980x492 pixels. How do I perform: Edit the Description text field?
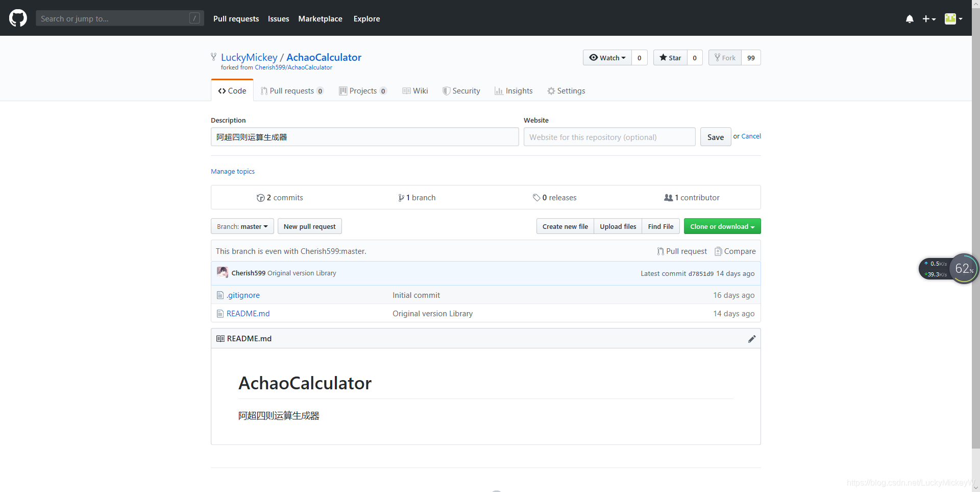[365, 137]
